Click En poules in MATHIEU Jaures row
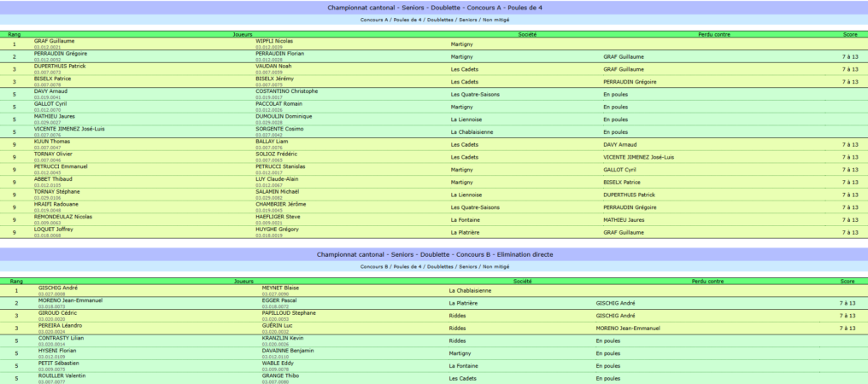The image size is (868, 384). click(x=616, y=119)
